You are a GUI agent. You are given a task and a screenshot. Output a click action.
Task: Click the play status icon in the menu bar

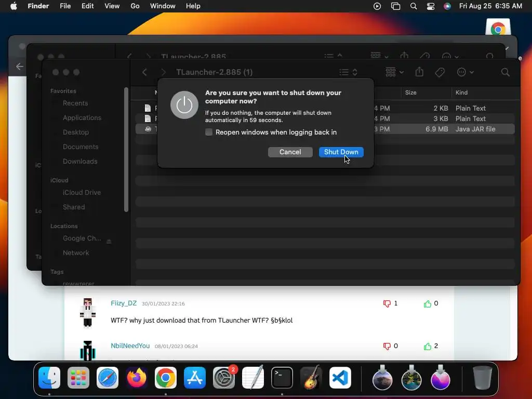point(377,6)
